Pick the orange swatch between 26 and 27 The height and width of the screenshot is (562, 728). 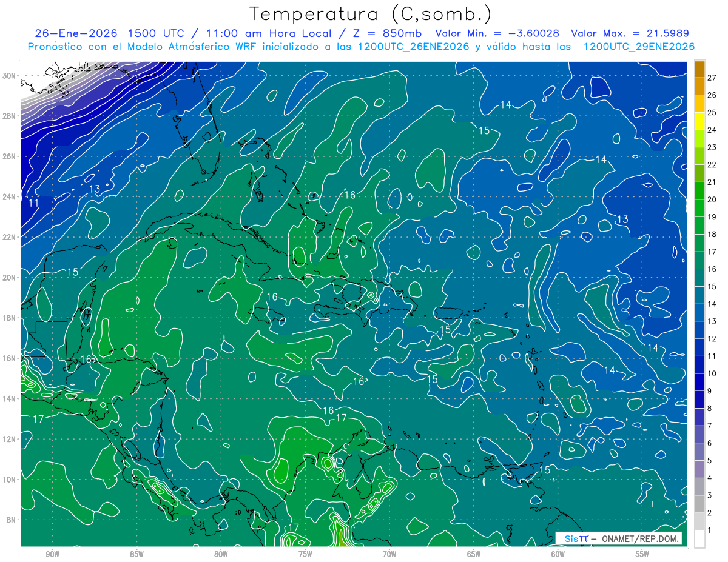(x=699, y=85)
